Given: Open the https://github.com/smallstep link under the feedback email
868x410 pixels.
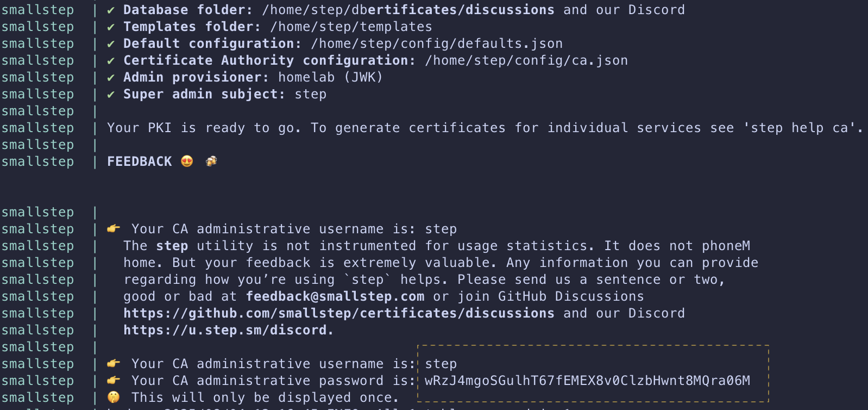Looking at the screenshot, I should pos(339,313).
